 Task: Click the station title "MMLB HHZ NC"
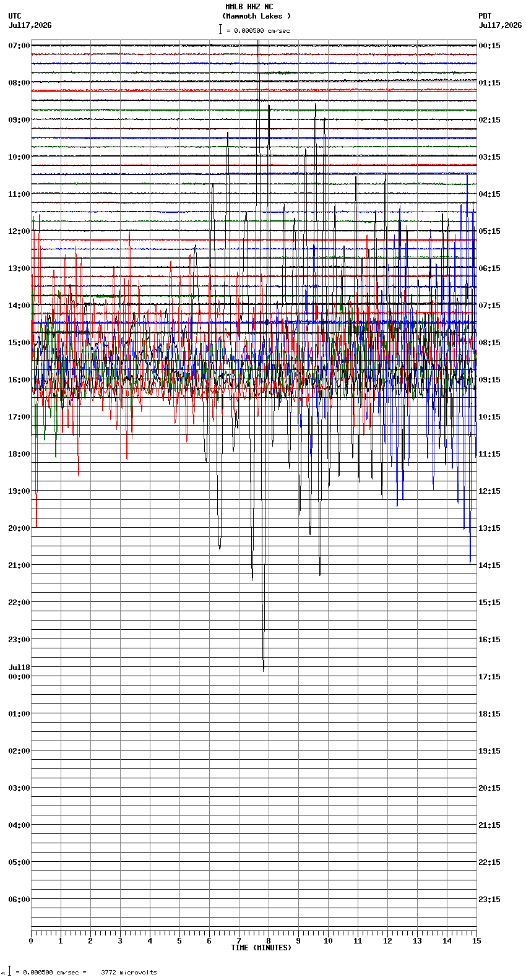[x=249, y=7]
